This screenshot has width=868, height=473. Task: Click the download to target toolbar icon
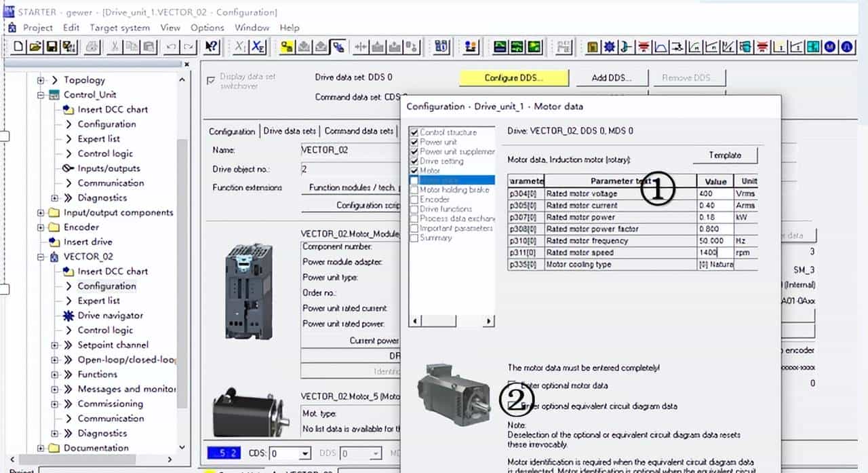[x=304, y=47]
